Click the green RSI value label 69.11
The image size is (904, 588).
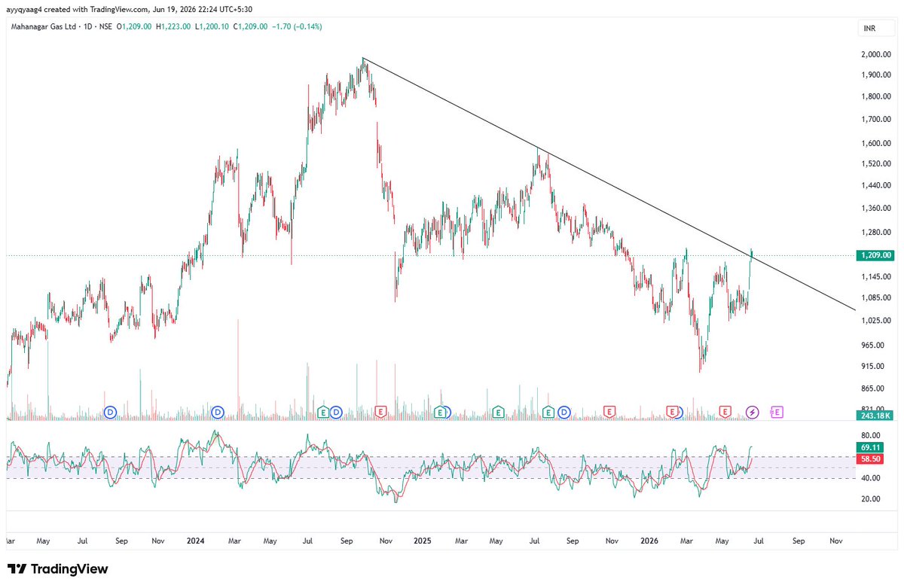[869, 447]
